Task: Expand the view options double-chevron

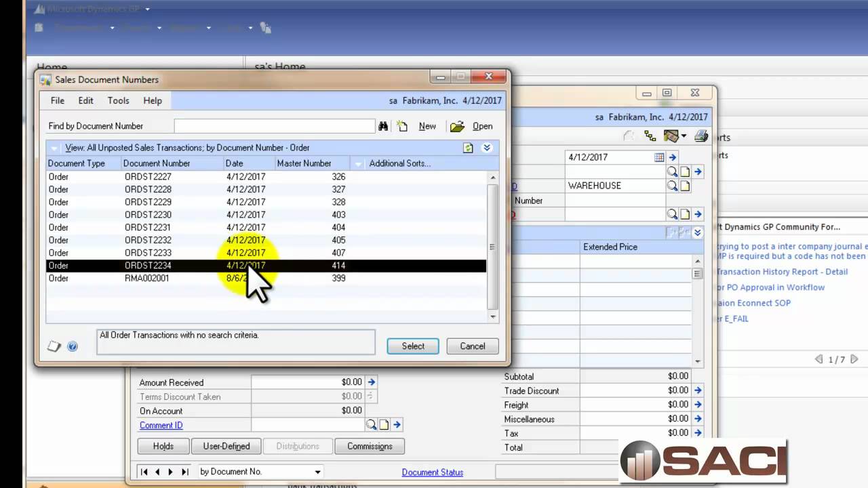Action: [486, 148]
